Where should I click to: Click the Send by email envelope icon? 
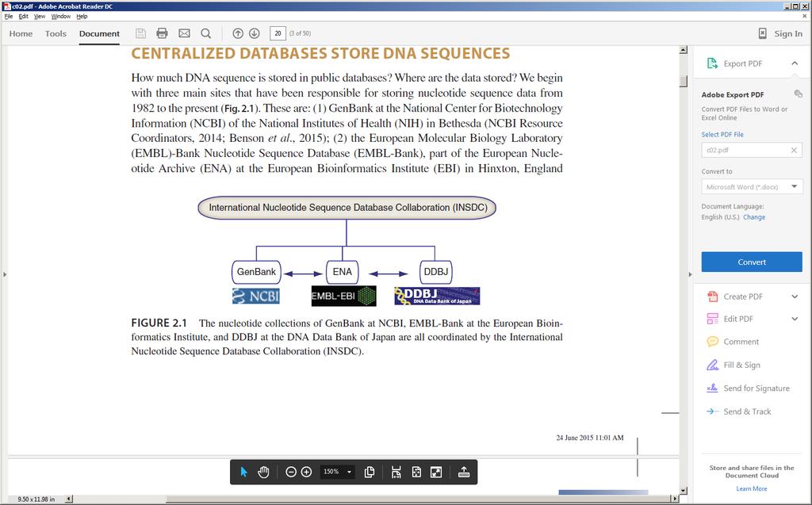click(184, 33)
